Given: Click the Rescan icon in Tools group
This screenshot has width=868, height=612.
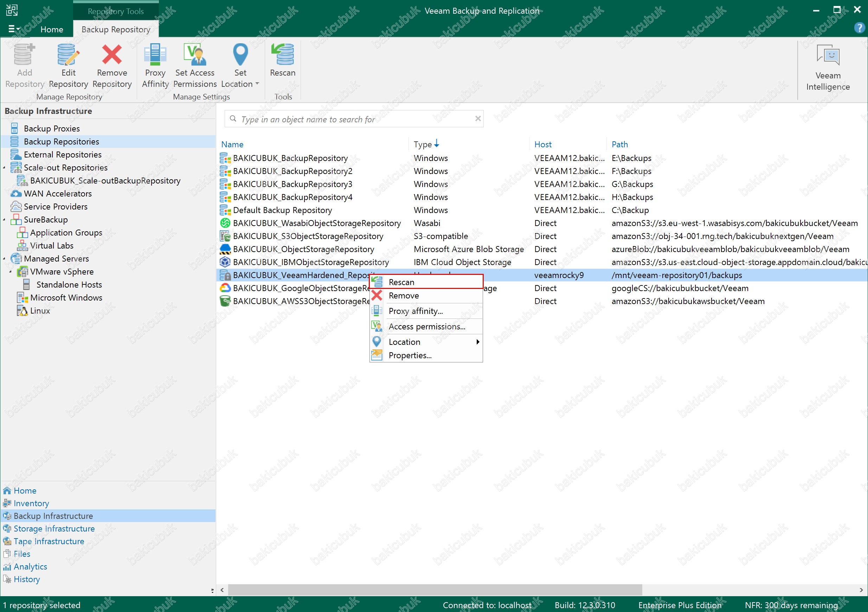Looking at the screenshot, I should 282,54.
